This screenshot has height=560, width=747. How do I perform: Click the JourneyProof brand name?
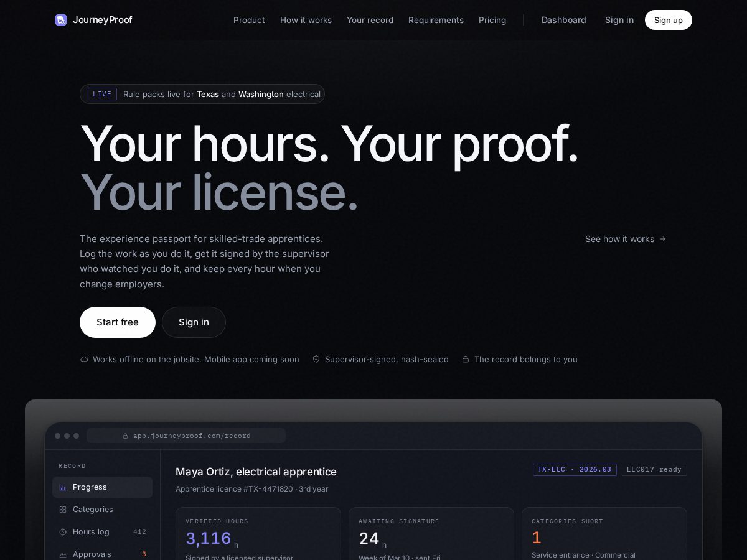103,20
